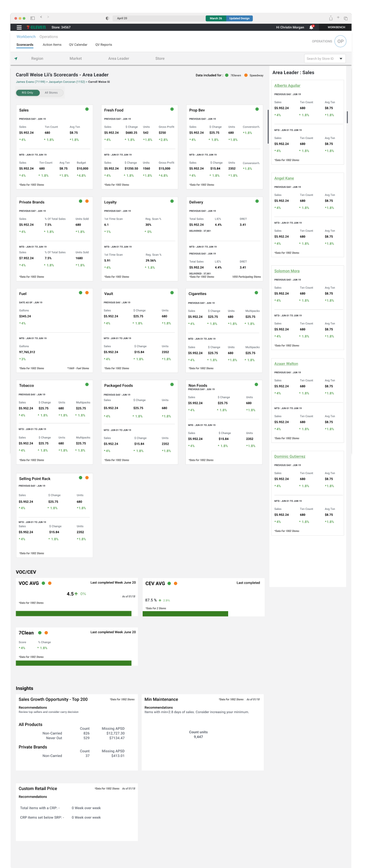The height and width of the screenshot is (868, 367).
Task: Select the Store level tab
Action: click(160, 58)
